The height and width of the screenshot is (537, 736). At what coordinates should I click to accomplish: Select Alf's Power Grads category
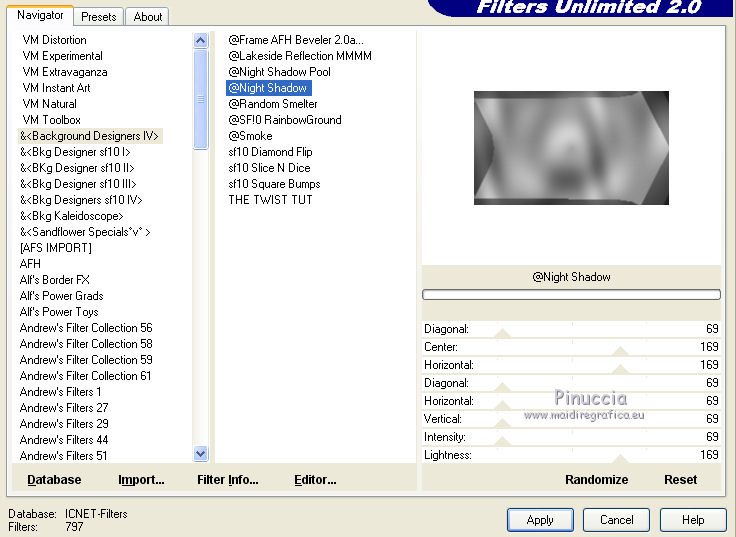tap(61, 296)
